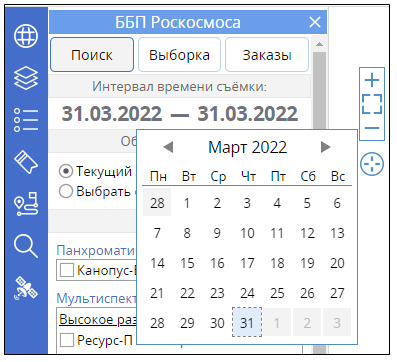Viewport: 397px width, 362px height.
Task: Pick 15 March in the calendar
Action: tap(187, 263)
